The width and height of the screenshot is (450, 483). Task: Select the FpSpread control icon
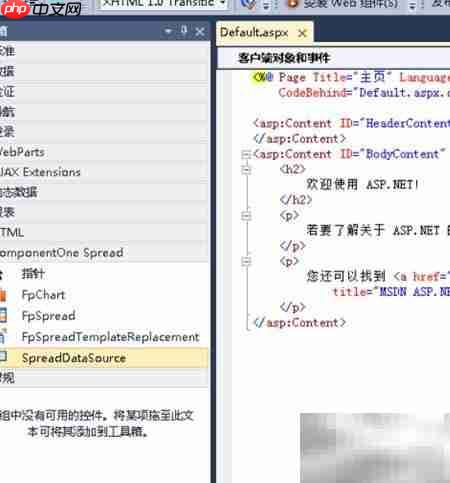coord(3,315)
